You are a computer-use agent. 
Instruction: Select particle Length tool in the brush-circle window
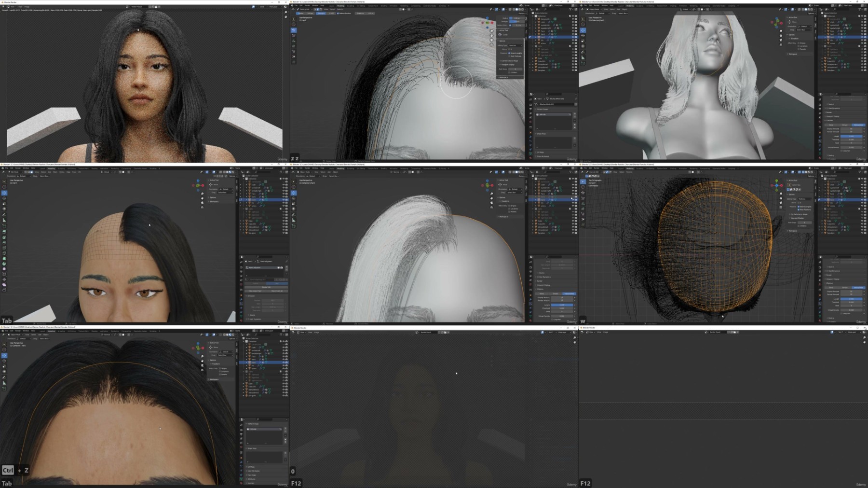click(x=294, y=46)
